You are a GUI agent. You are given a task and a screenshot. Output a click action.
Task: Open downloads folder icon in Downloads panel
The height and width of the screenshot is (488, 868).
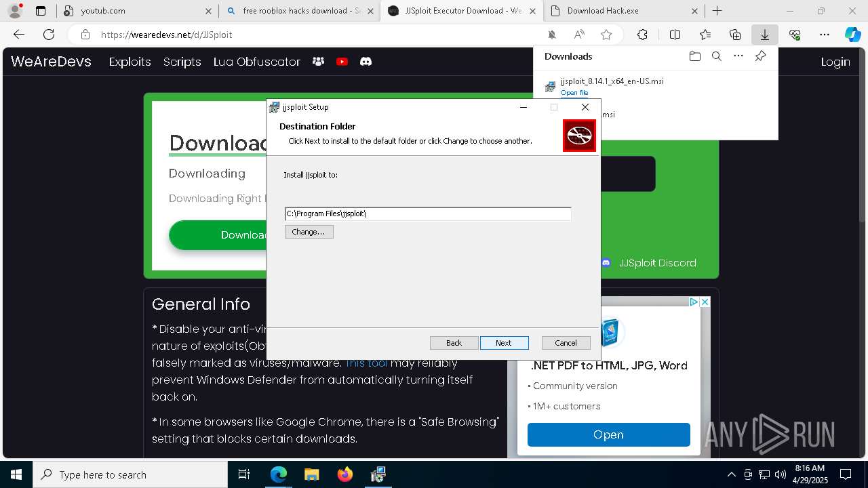[694, 56]
